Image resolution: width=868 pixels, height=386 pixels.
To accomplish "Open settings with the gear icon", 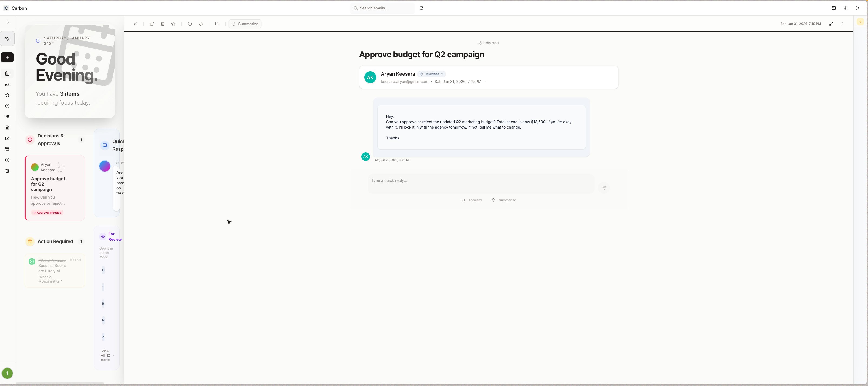I will [x=845, y=8].
